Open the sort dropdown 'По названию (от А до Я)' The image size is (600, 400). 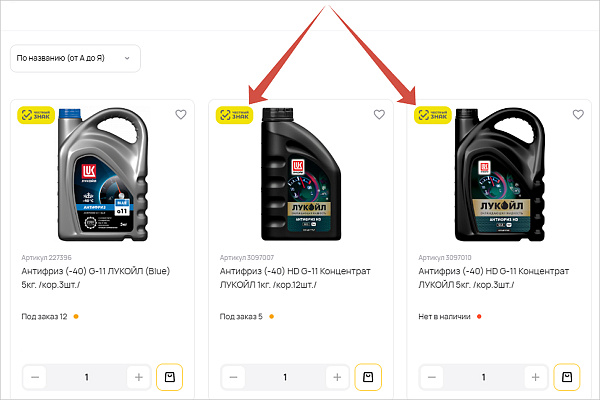(x=75, y=58)
